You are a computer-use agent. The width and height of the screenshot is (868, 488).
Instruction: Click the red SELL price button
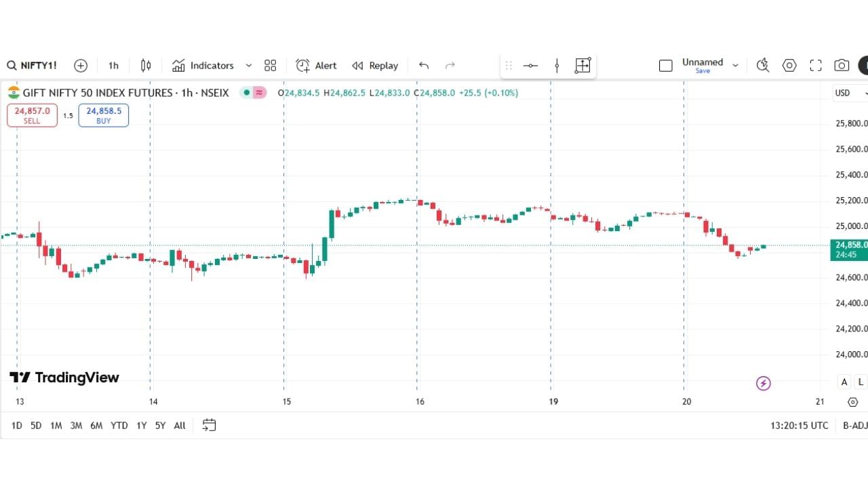(32, 115)
